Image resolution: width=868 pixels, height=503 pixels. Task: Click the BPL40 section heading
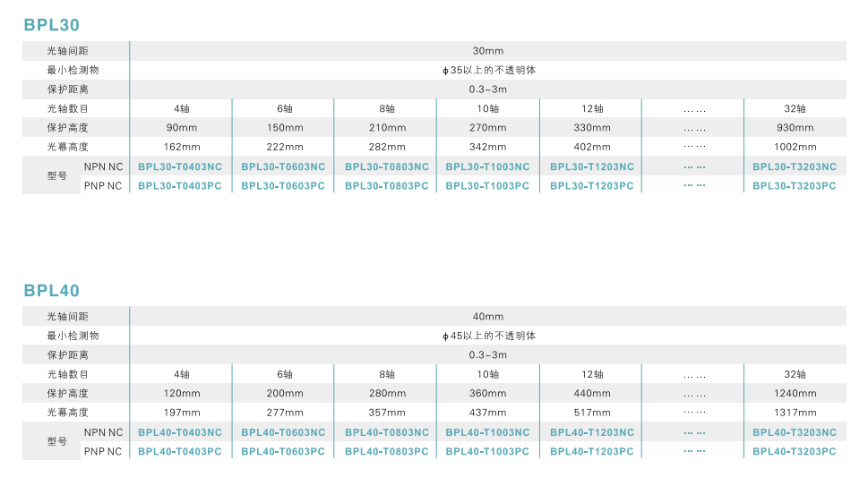click(x=52, y=291)
